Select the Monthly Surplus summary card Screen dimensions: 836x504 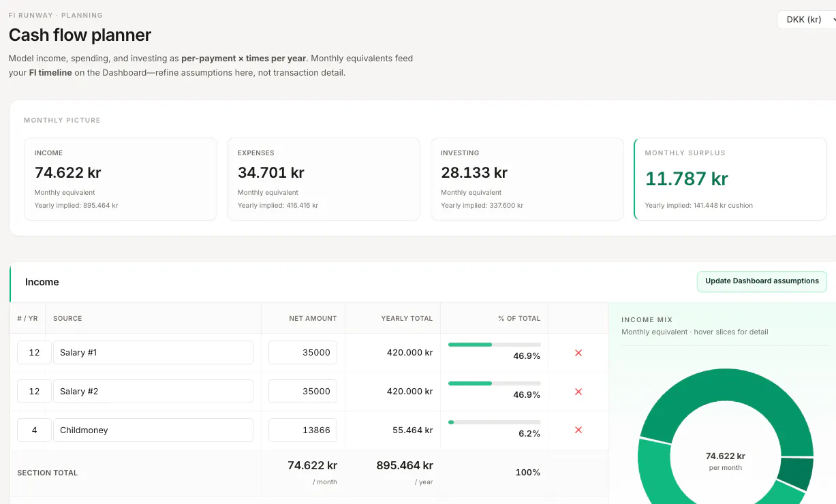pyautogui.click(x=730, y=179)
